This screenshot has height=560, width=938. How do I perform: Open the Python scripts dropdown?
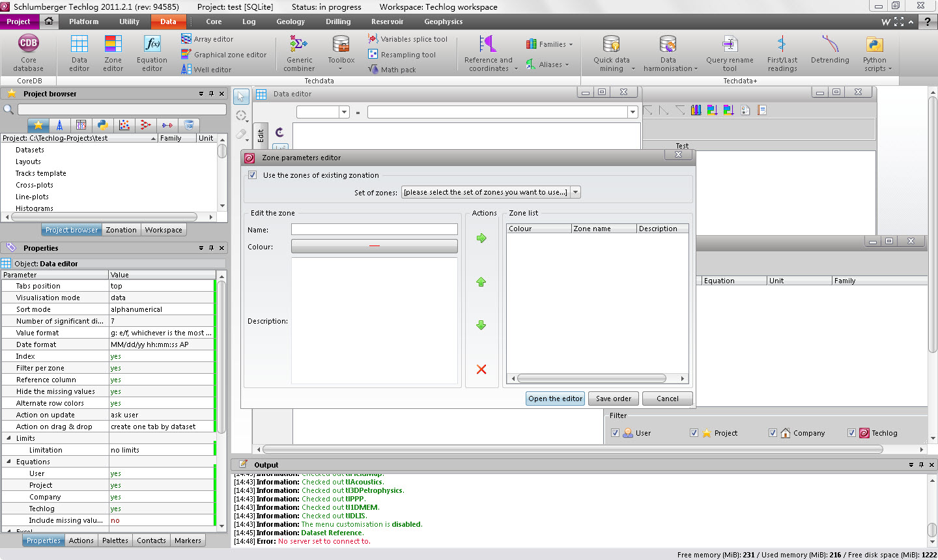(x=890, y=68)
